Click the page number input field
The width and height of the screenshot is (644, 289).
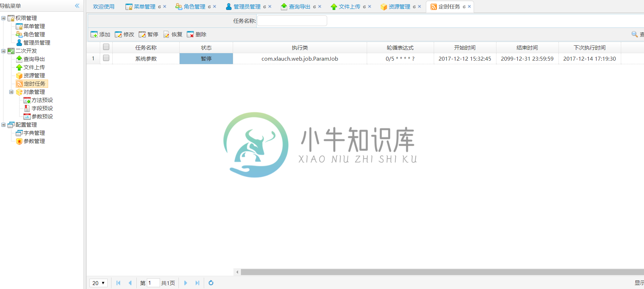click(x=153, y=283)
